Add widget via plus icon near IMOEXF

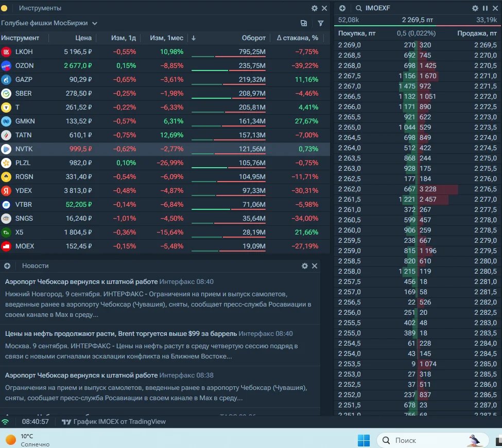pyautogui.click(x=342, y=8)
